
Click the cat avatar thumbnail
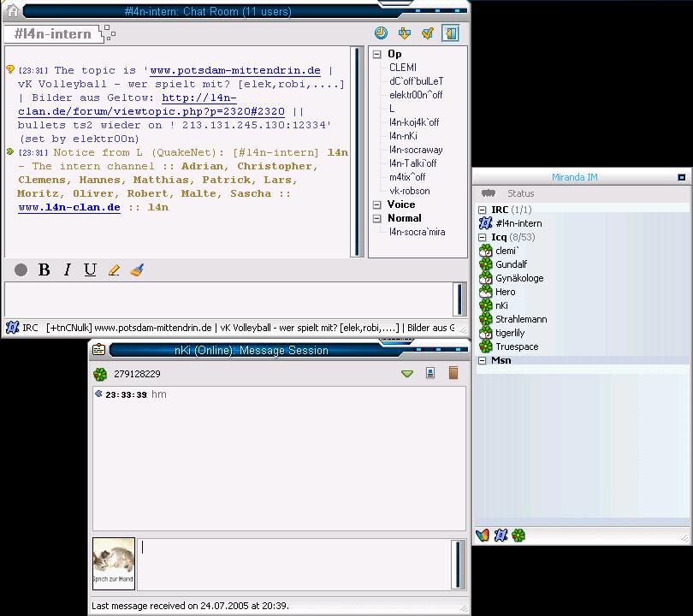tap(114, 563)
